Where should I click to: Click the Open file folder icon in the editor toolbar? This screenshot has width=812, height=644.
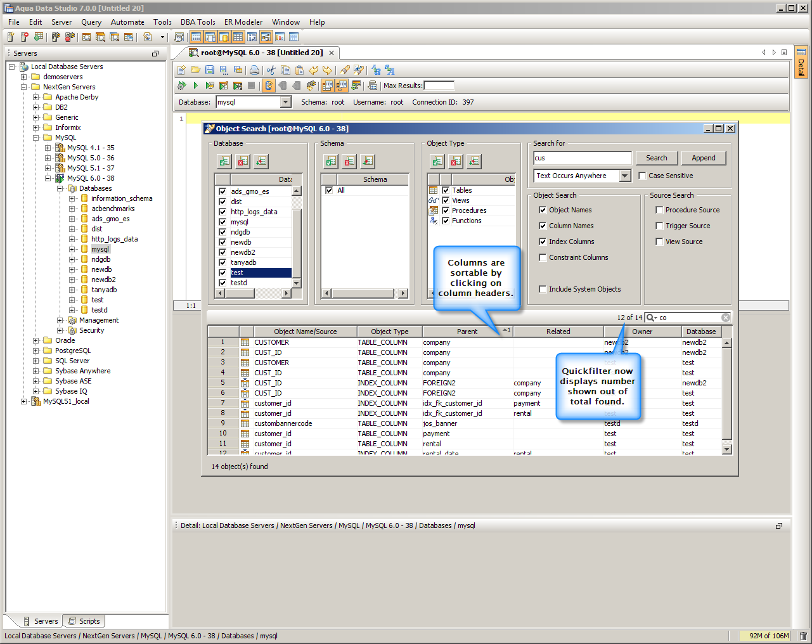click(195, 70)
